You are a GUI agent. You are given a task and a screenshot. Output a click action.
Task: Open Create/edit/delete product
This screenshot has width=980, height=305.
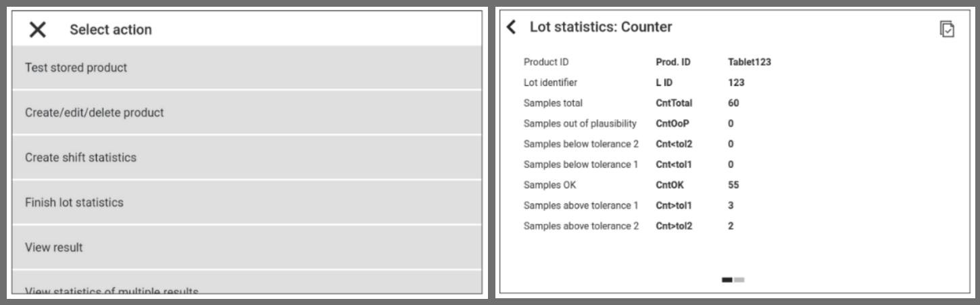click(x=247, y=112)
